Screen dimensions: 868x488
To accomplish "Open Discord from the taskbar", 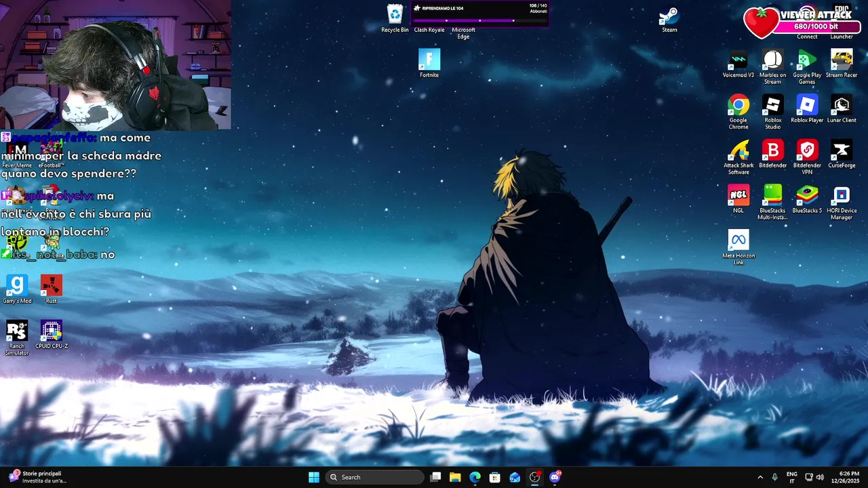I will point(555,477).
